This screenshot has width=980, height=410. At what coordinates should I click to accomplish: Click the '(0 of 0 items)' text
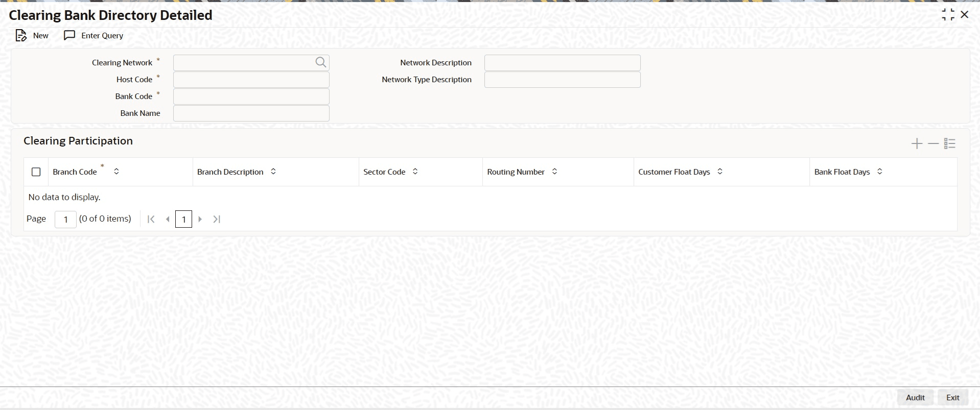click(105, 219)
